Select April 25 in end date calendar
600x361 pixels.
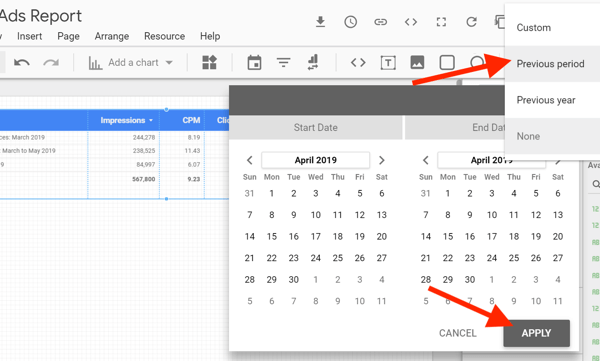(x=514, y=258)
